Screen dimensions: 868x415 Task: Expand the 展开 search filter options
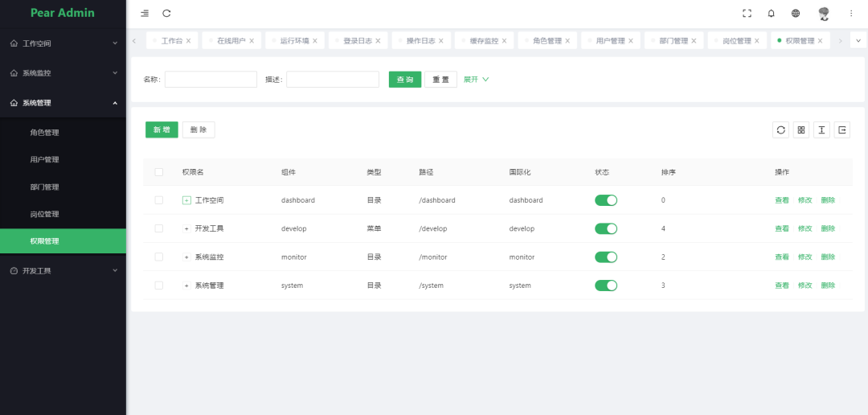click(x=476, y=80)
